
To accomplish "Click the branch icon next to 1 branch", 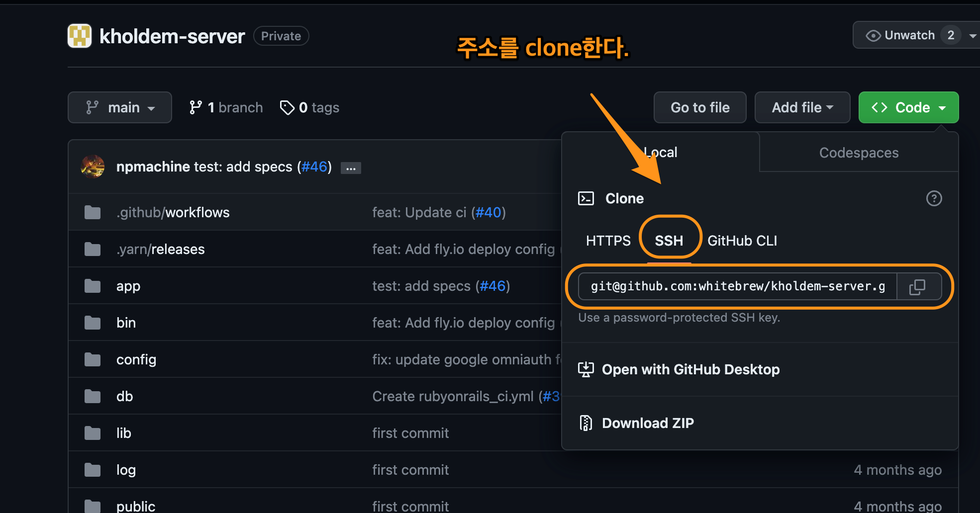I will click(196, 107).
